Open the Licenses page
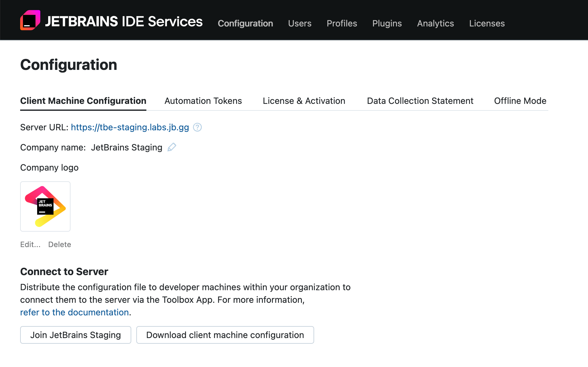 (487, 23)
